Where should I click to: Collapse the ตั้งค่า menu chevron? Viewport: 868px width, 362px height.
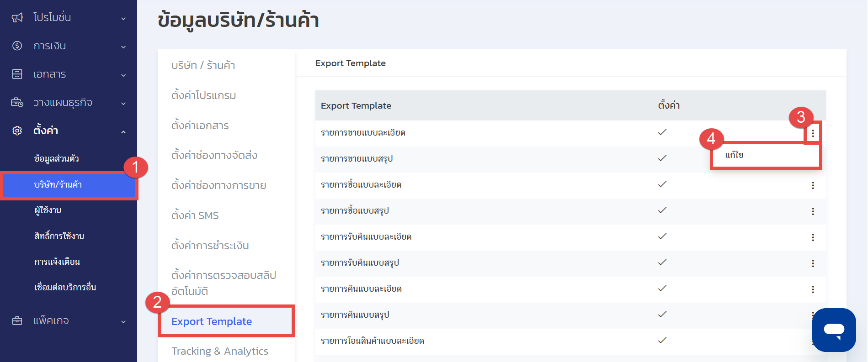click(123, 131)
